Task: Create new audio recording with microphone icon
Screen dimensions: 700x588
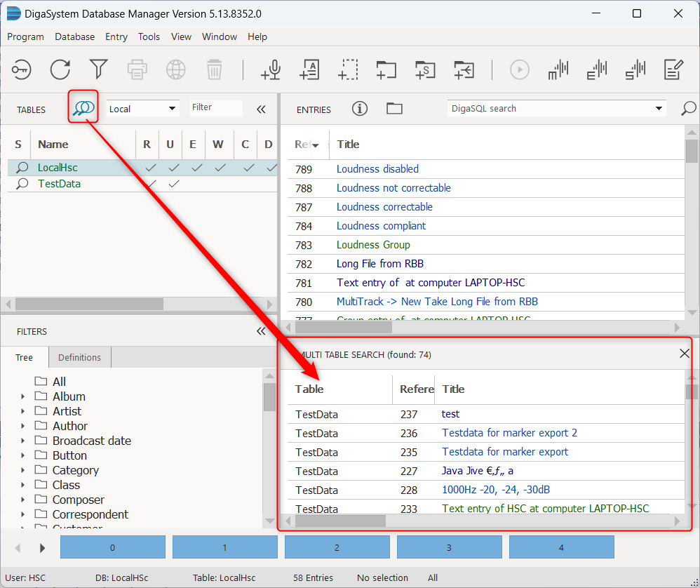Action: click(271, 69)
